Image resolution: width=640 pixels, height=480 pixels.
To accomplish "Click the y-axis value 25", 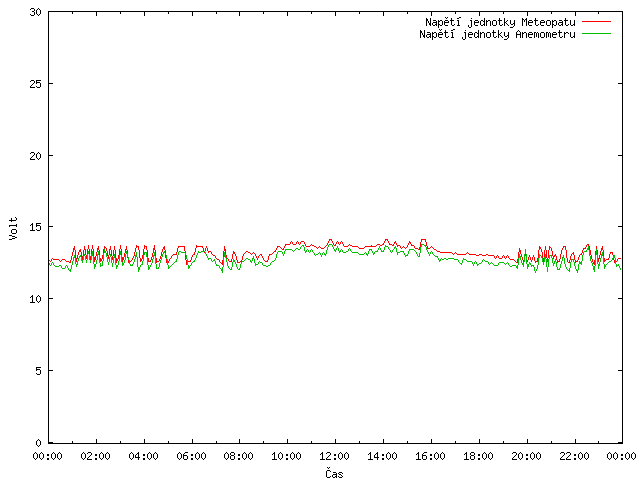I will point(36,84).
